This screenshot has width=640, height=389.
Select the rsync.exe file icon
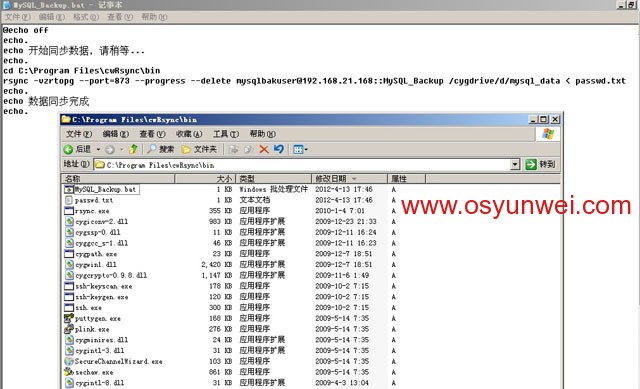point(69,211)
